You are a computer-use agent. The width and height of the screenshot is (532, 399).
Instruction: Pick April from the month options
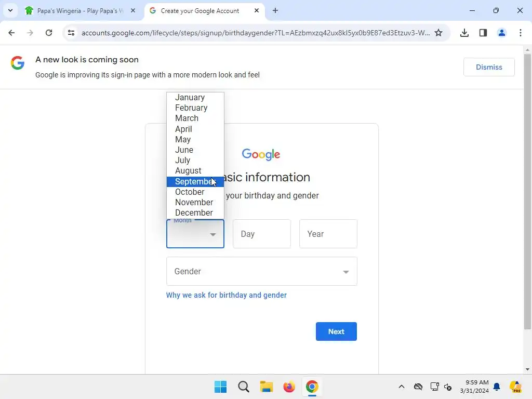(x=195, y=129)
